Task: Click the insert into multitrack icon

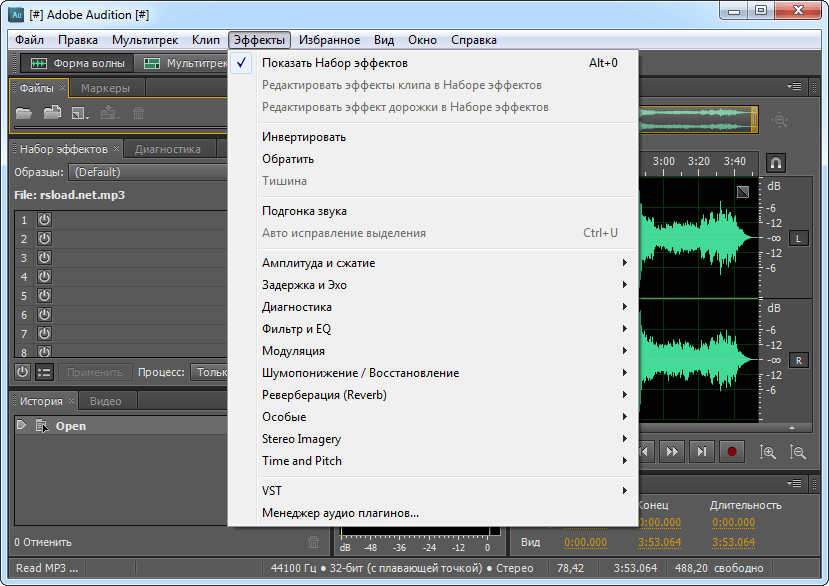Action: tap(109, 113)
